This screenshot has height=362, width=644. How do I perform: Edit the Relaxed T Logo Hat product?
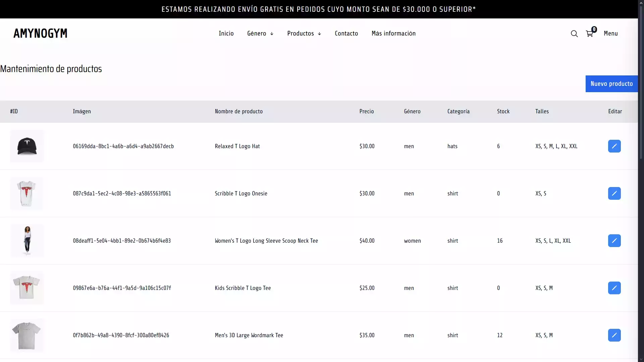click(x=614, y=146)
